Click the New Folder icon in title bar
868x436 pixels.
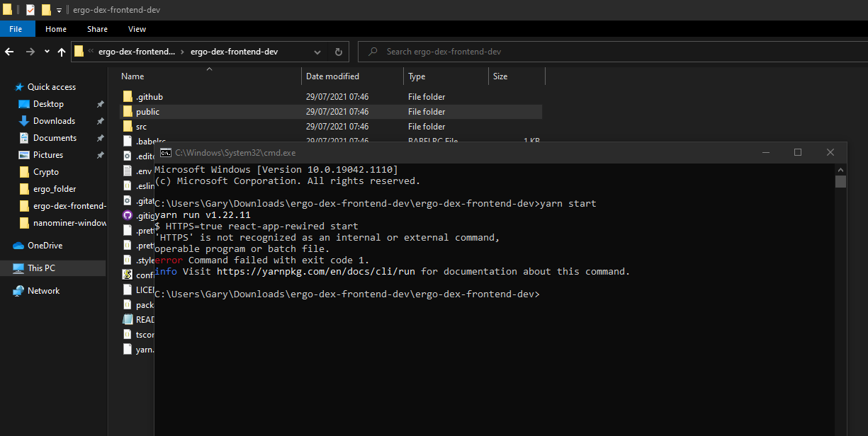coord(46,10)
